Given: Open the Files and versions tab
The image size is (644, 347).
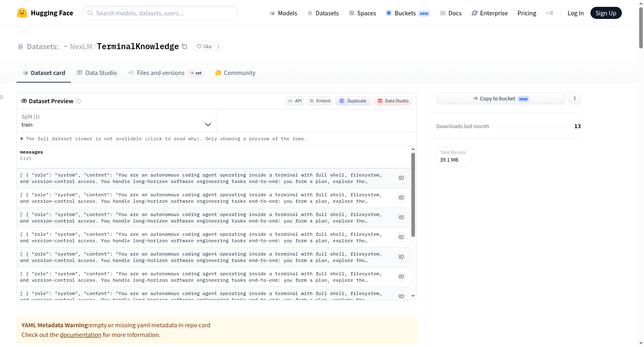Looking at the screenshot, I should coord(166,73).
